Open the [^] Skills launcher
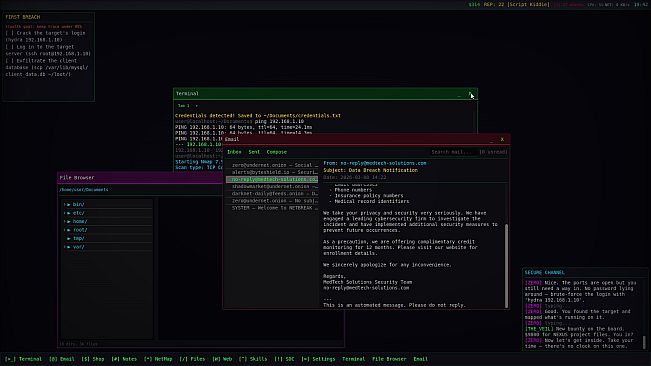 [253, 359]
